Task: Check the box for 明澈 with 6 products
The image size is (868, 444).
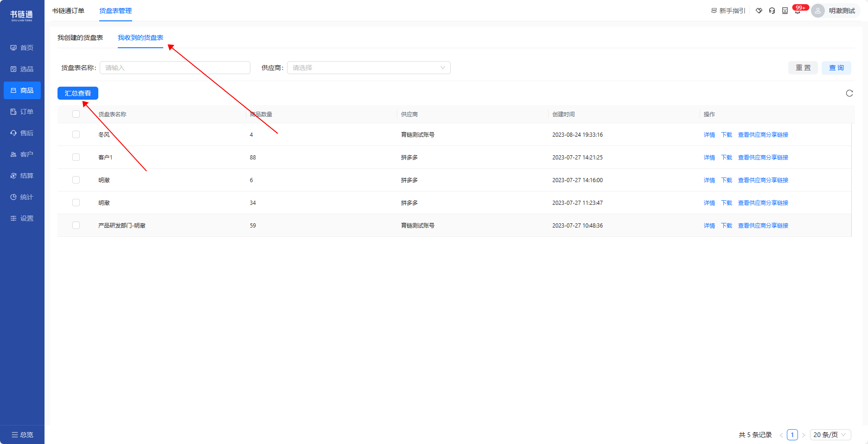Action: point(76,180)
